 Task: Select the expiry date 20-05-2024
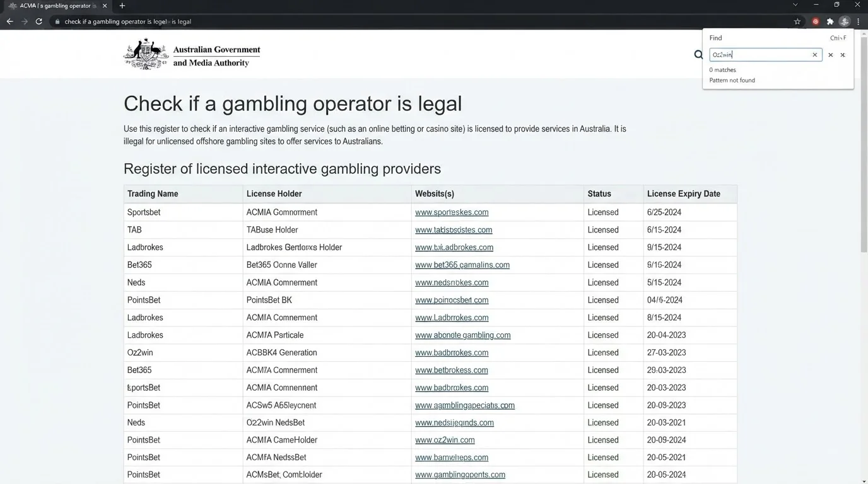(666, 475)
